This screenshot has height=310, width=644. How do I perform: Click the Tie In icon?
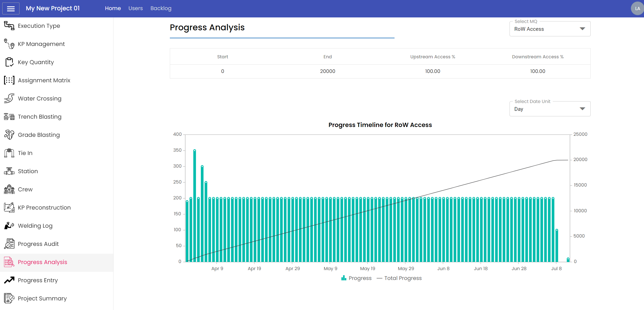[x=9, y=153]
